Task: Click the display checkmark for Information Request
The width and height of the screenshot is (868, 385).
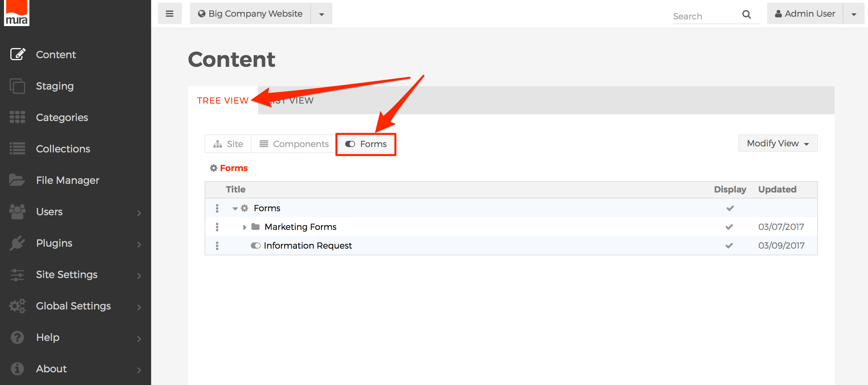Action: pos(729,246)
